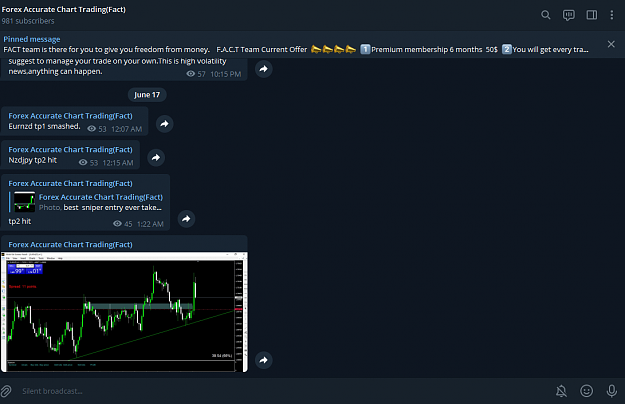Open the quoted sniper entry reply
This screenshot has height=404, width=625.
[x=86, y=202]
